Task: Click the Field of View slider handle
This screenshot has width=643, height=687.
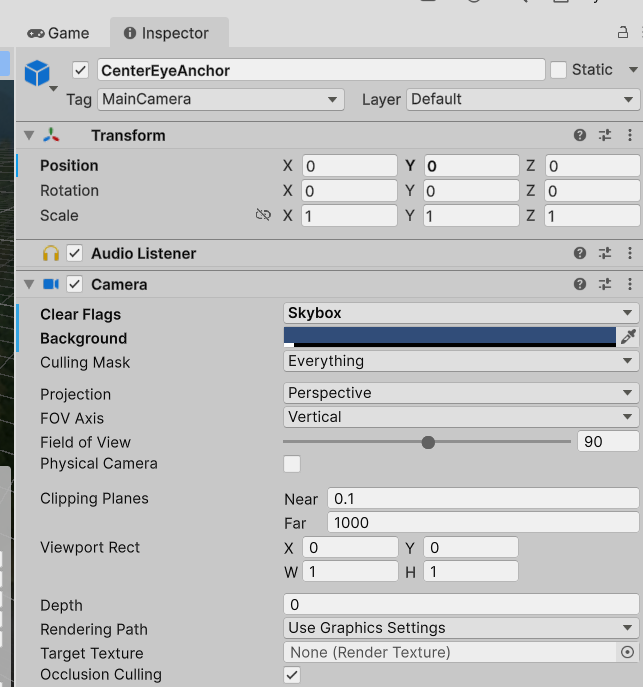Action: tap(428, 442)
